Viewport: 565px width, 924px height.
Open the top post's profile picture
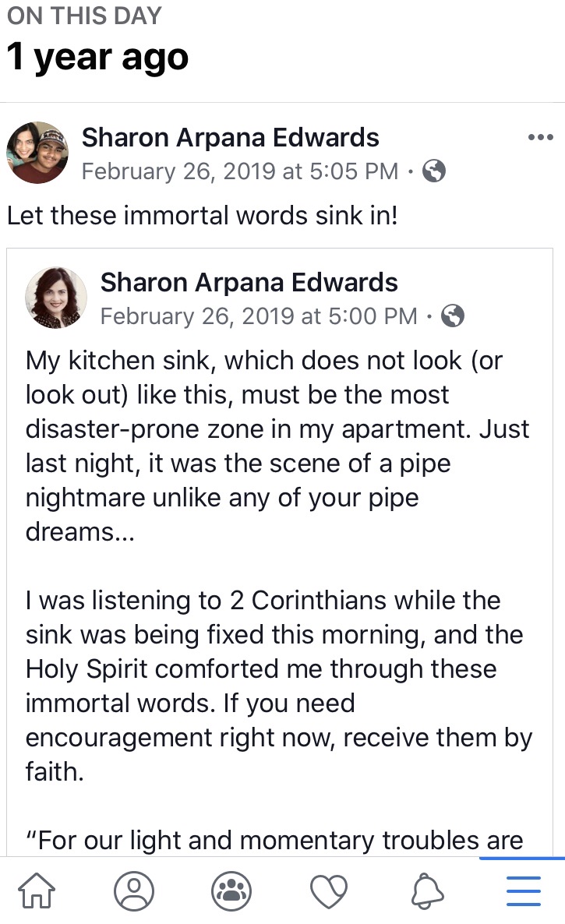(x=37, y=153)
